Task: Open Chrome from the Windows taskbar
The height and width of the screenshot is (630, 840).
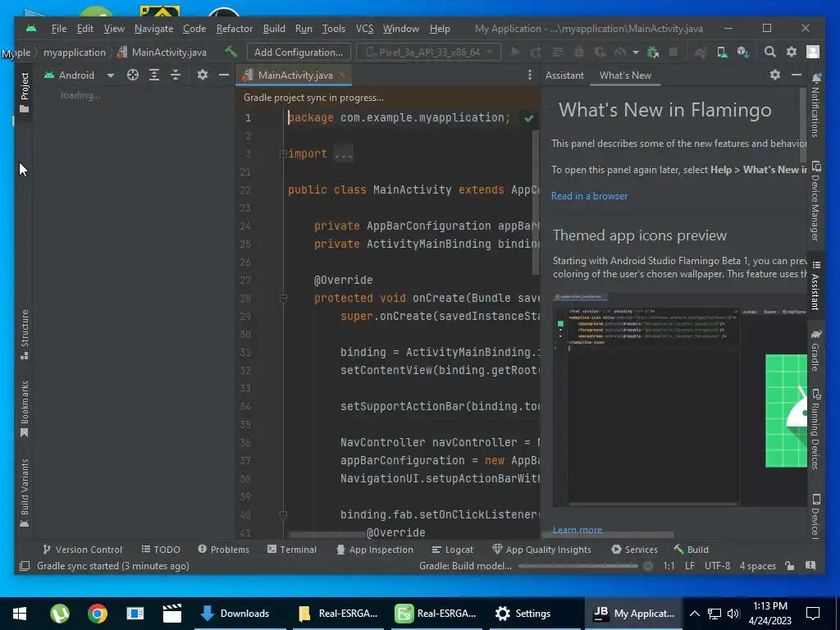Action: tap(98, 614)
